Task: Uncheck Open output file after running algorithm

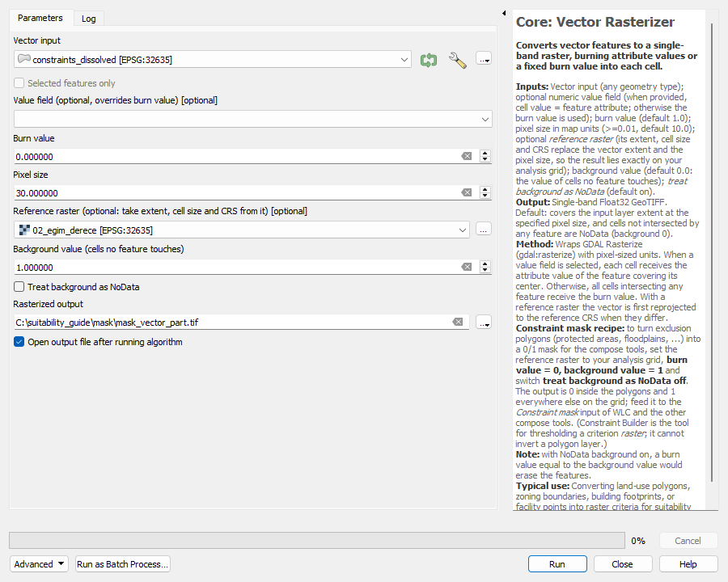Action: [19, 342]
